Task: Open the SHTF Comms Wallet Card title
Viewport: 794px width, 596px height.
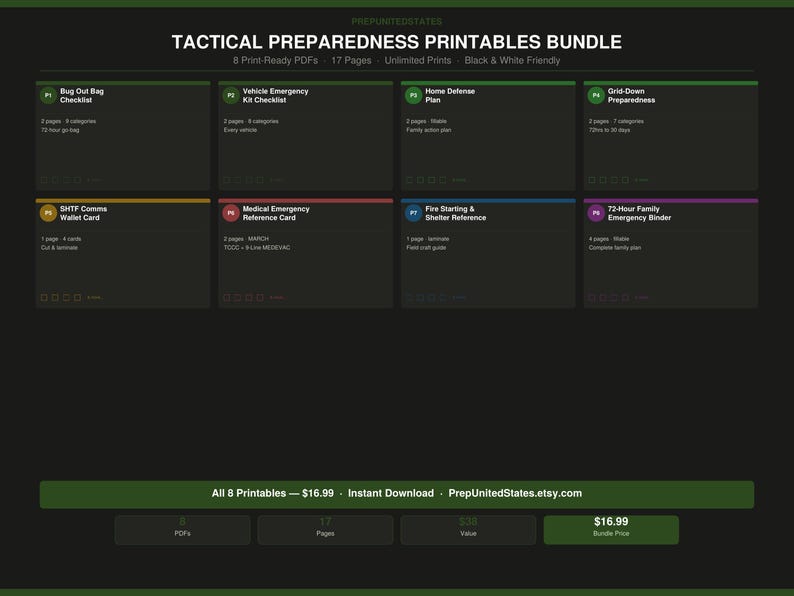Action: tap(84, 213)
